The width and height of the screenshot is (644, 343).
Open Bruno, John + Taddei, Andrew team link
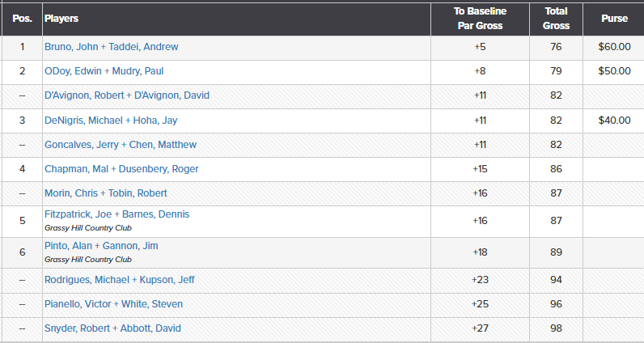pos(111,47)
